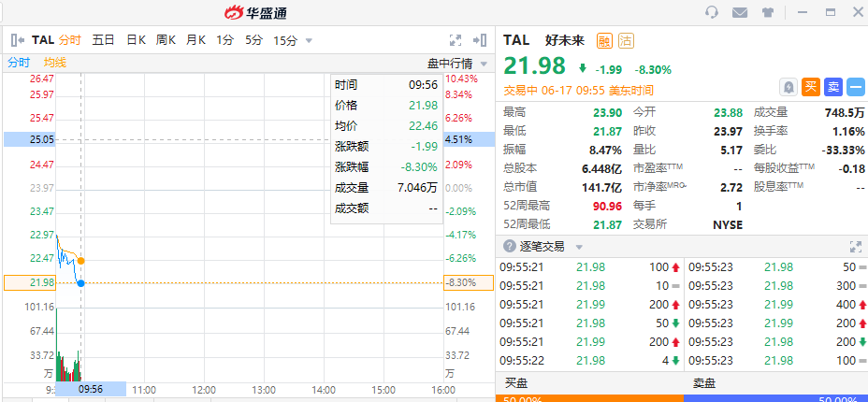The width and height of the screenshot is (868, 402).
Task: Select the 09:55:22 trade row
Action: click(589, 361)
